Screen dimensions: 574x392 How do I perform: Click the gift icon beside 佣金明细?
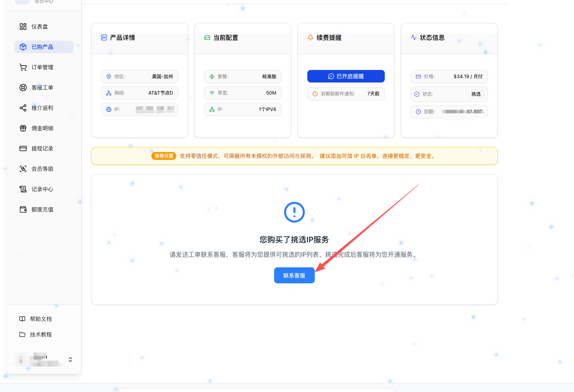(23, 128)
